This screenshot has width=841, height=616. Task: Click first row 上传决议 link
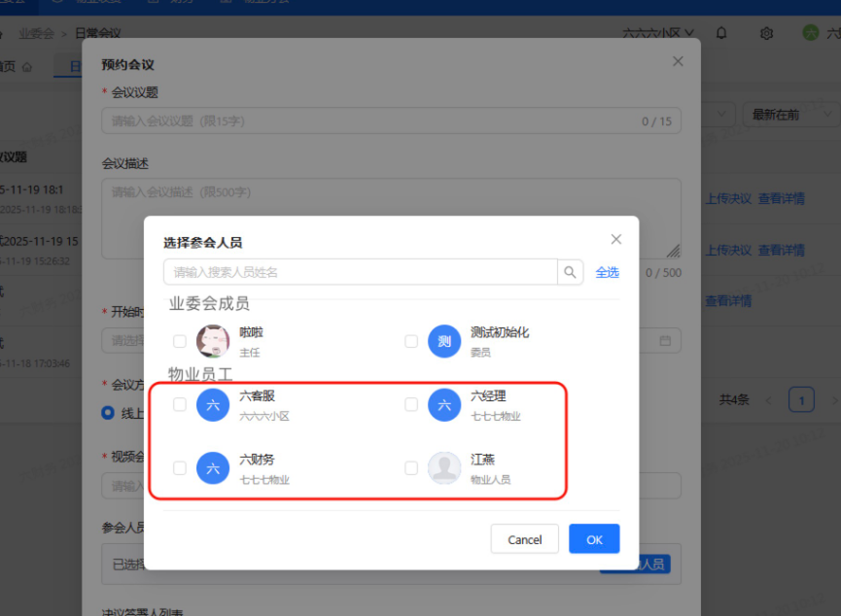tap(728, 199)
